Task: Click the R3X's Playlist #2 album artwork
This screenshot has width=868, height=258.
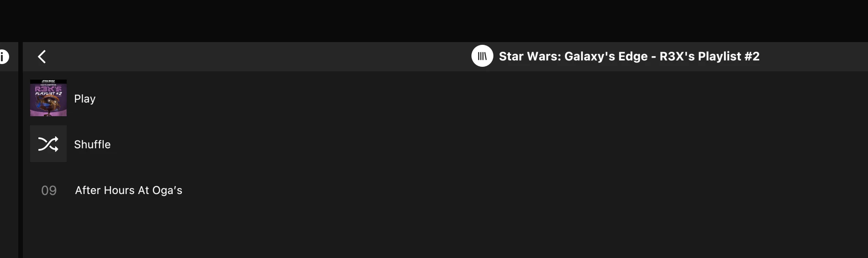Action: click(48, 98)
